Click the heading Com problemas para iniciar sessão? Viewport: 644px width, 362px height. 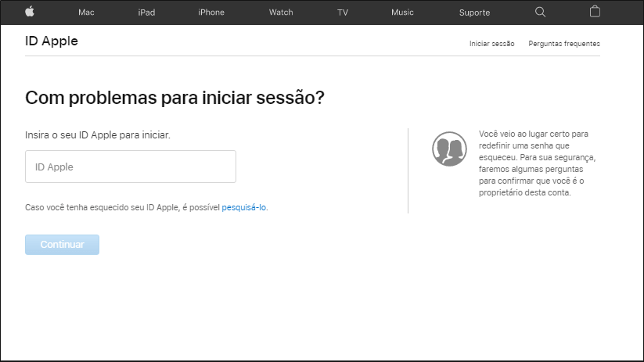tap(174, 98)
